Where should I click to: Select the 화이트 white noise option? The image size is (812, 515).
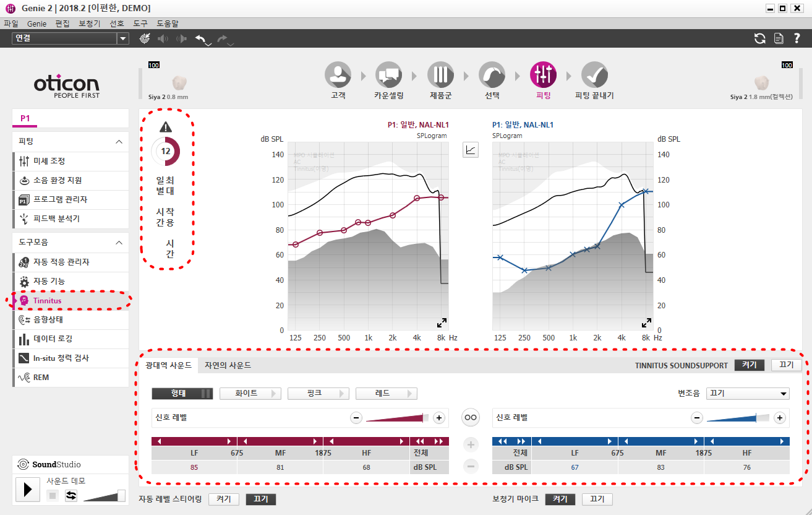(250, 393)
